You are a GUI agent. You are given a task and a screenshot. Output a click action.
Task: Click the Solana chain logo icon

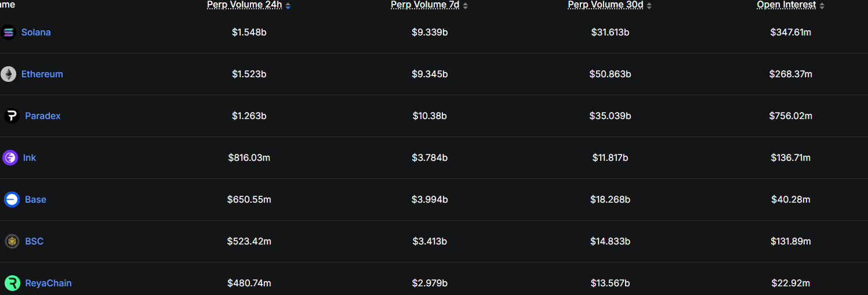pos(8,33)
